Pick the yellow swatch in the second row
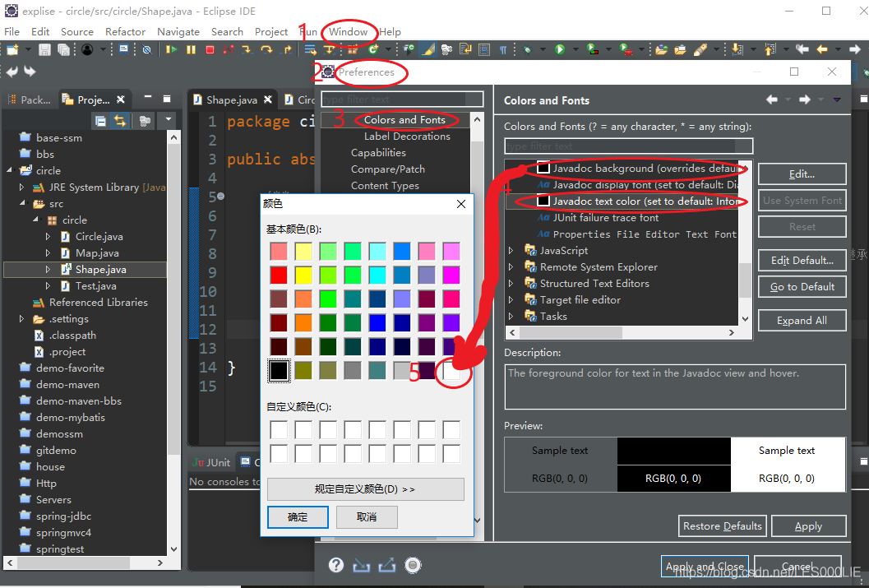The height and width of the screenshot is (588, 869). pos(303,275)
